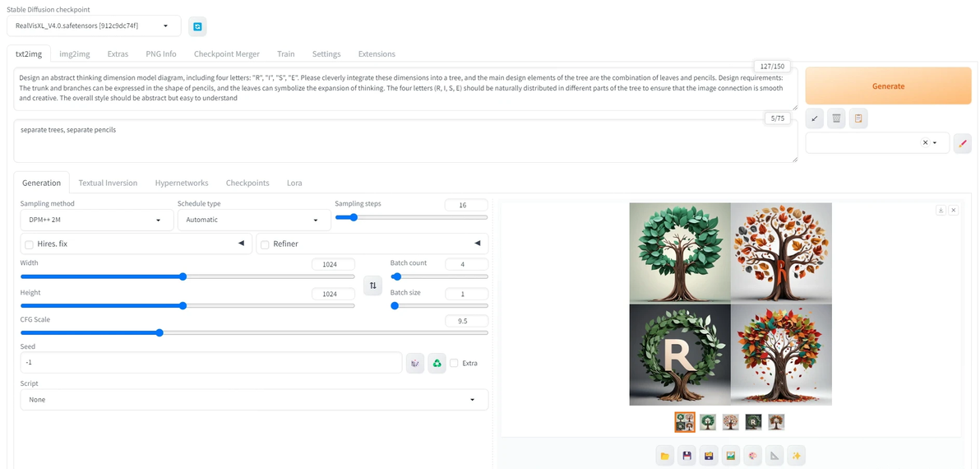Reuse last seed recycle icon
The width and height of the screenshot is (980, 469).
(x=437, y=363)
